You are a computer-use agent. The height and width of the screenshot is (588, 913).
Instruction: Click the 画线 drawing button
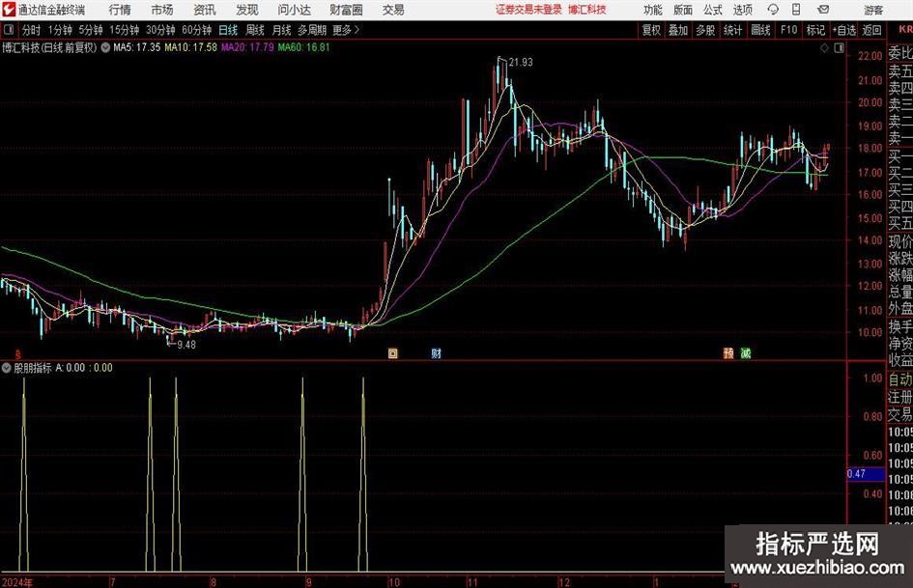[x=759, y=30]
